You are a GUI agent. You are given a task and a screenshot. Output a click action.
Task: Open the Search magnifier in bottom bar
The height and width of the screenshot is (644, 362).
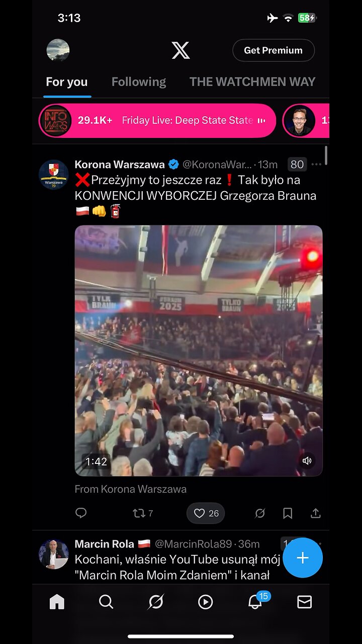click(106, 602)
